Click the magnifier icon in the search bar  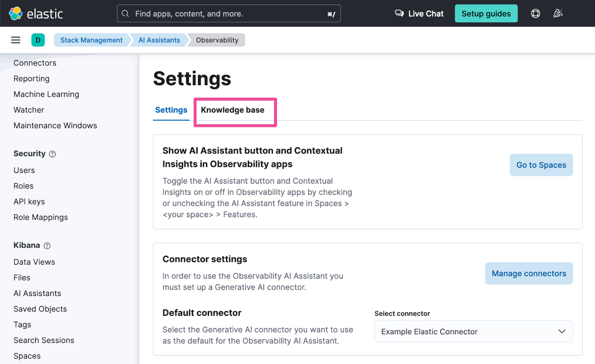[x=125, y=13]
